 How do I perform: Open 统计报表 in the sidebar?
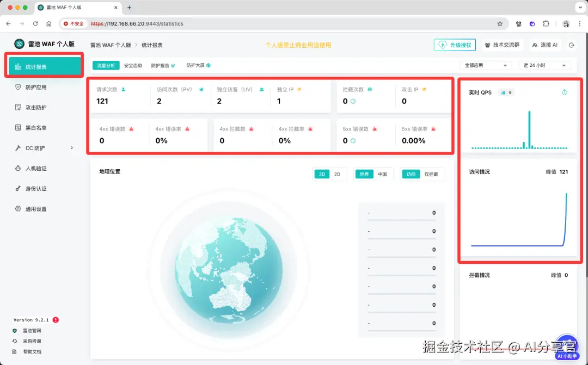(x=44, y=66)
